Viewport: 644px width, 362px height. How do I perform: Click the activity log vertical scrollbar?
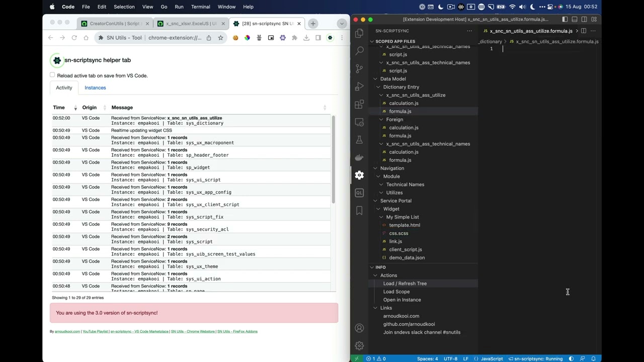(x=333, y=159)
